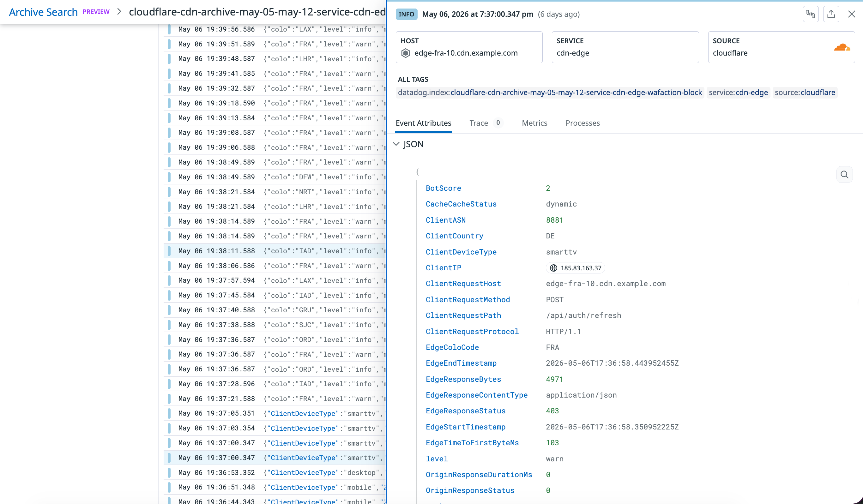Click the EdgeColoCode value FRA
This screenshot has width=863, height=504.
(552, 347)
